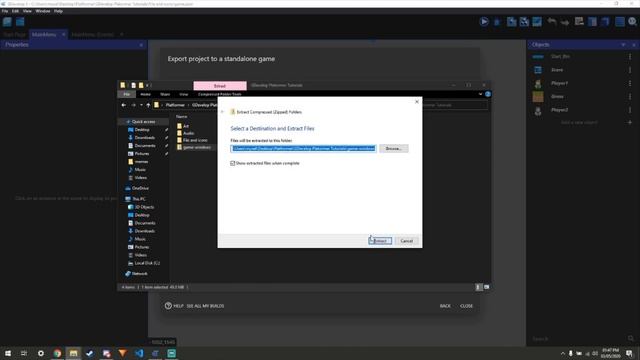The image size is (640, 360).
Task: Click SEE ALL MY BUILDS in export dialog
Action: 205,306
